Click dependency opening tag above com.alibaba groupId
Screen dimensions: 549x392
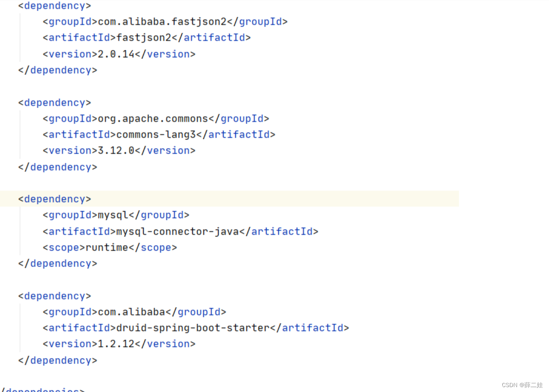click(x=54, y=296)
